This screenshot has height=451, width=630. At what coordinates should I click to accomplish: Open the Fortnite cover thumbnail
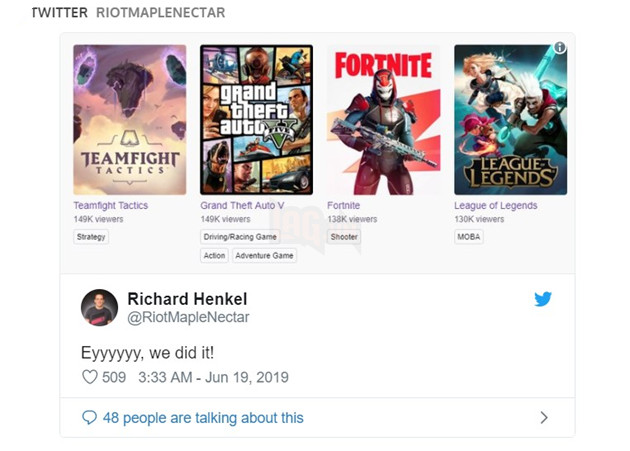(x=383, y=119)
